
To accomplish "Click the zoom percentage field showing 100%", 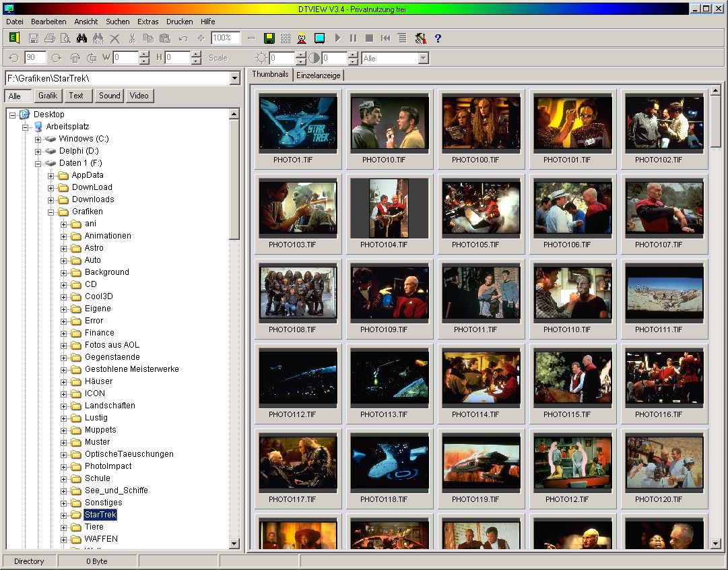I will point(226,38).
